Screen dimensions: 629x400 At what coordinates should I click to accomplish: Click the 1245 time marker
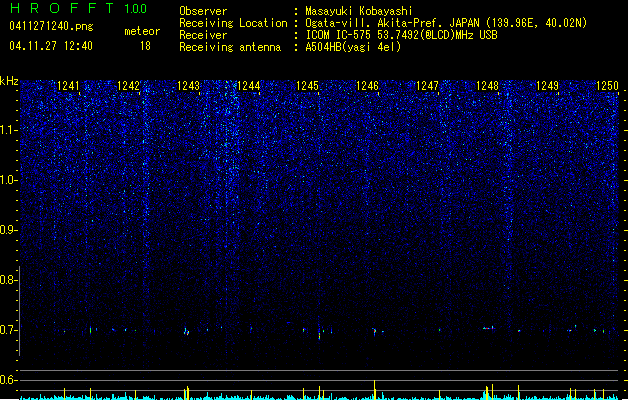coord(307,86)
